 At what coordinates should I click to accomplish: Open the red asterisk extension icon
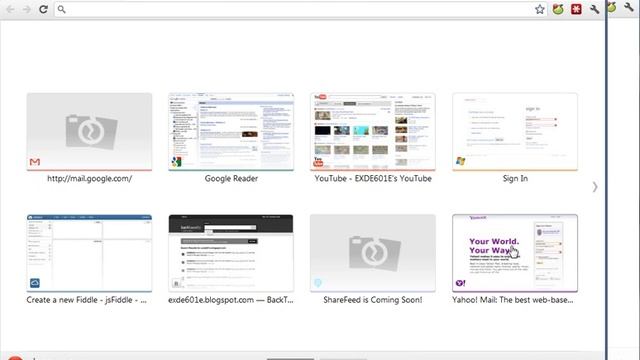(576, 9)
